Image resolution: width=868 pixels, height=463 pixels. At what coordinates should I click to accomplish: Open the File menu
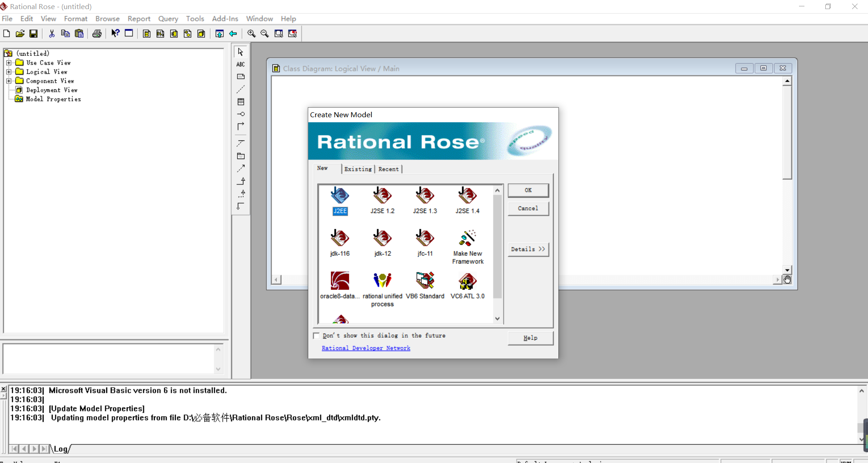pyautogui.click(x=7, y=19)
